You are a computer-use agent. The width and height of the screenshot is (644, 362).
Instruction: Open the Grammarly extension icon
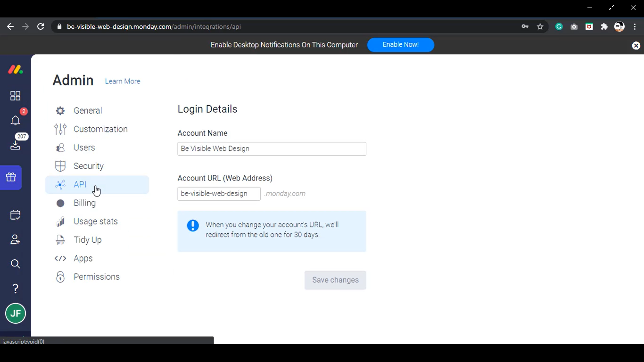pos(559,27)
